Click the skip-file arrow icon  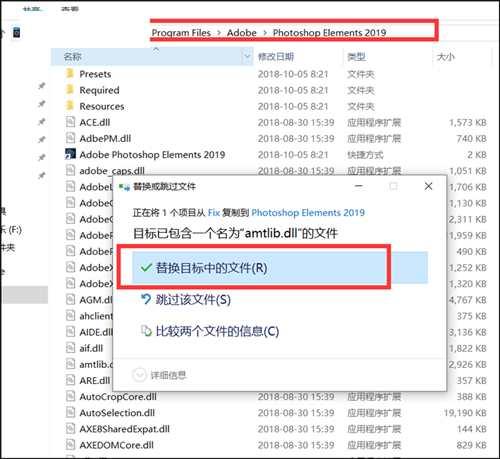pyautogui.click(x=146, y=299)
